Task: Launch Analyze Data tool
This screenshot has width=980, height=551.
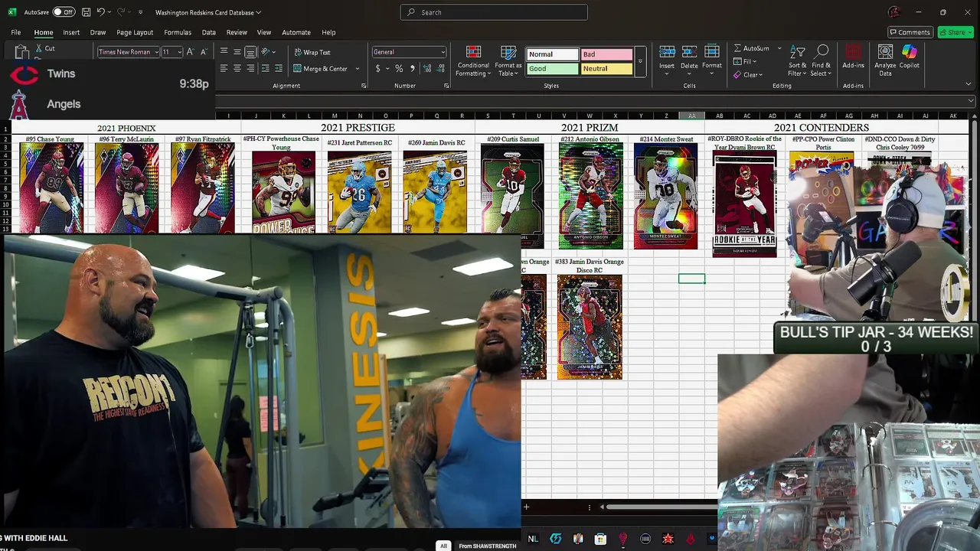Action: click(x=885, y=60)
